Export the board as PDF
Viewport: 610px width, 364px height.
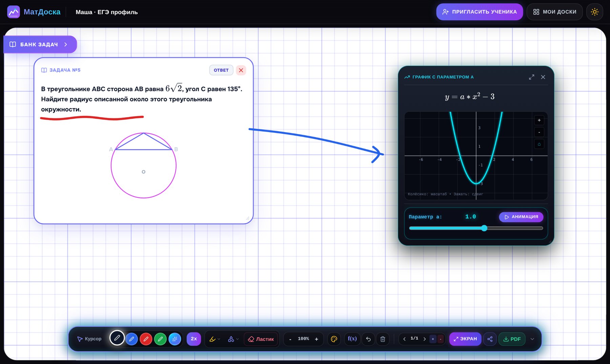pyautogui.click(x=512, y=339)
